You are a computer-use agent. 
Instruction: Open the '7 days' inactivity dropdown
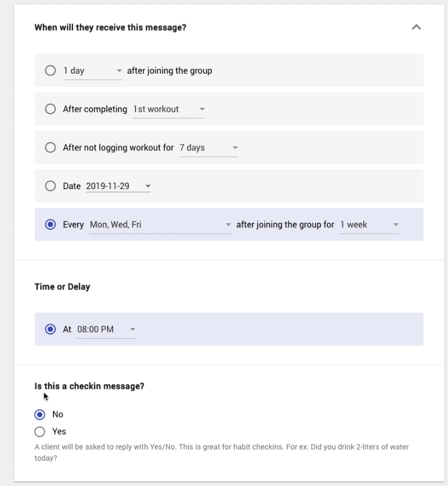[208, 148]
